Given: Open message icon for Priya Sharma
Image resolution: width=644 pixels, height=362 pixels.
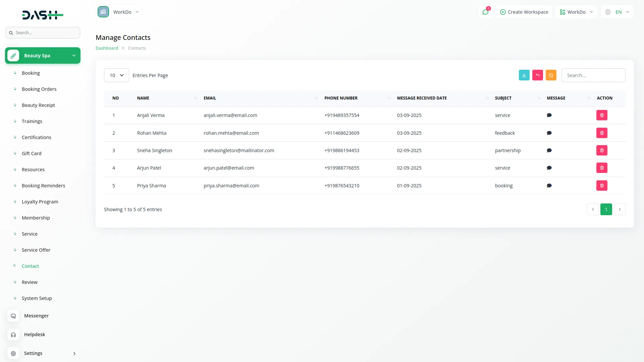Looking at the screenshot, I should pyautogui.click(x=549, y=186).
